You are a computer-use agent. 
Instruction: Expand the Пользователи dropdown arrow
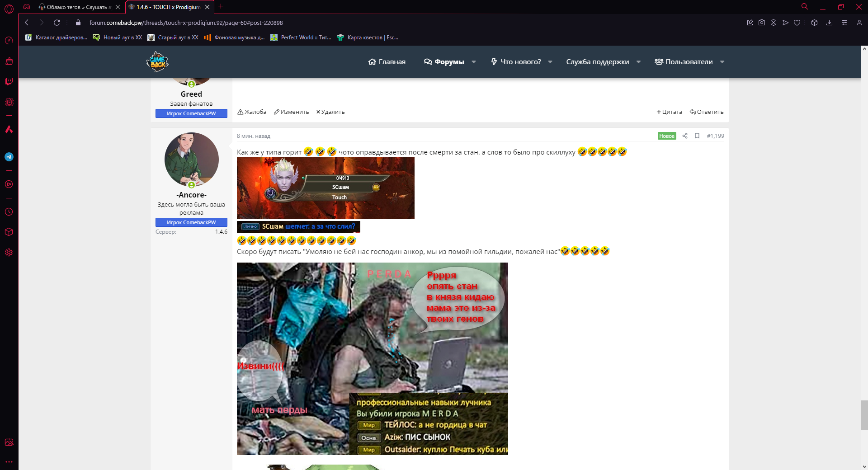click(722, 62)
